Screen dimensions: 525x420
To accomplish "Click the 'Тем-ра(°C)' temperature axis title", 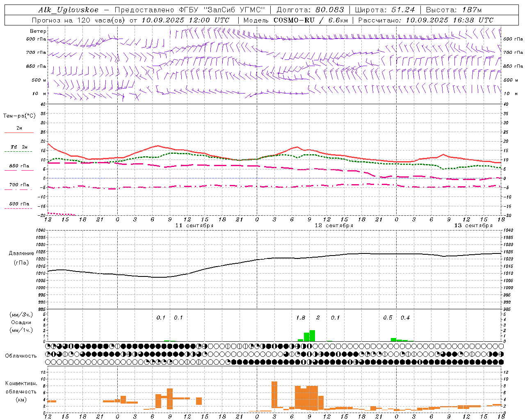I will coord(19,116).
